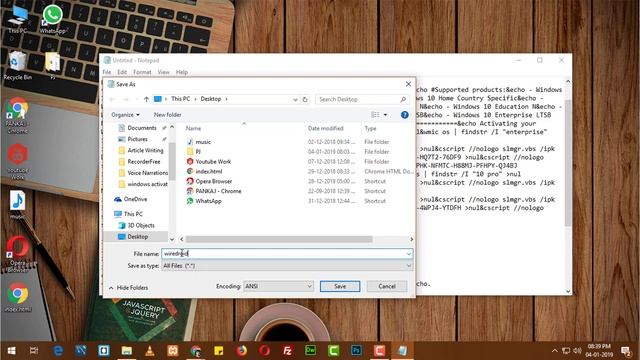The height and width of the screenshot is (360, 640).
Task: Select OneDrive in the navigation pane
Action: click(135, 199)
